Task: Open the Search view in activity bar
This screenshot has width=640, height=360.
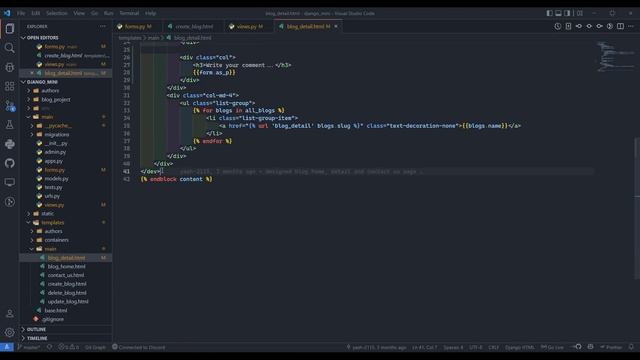Action: pyautogui.click(x=10, y=48)
